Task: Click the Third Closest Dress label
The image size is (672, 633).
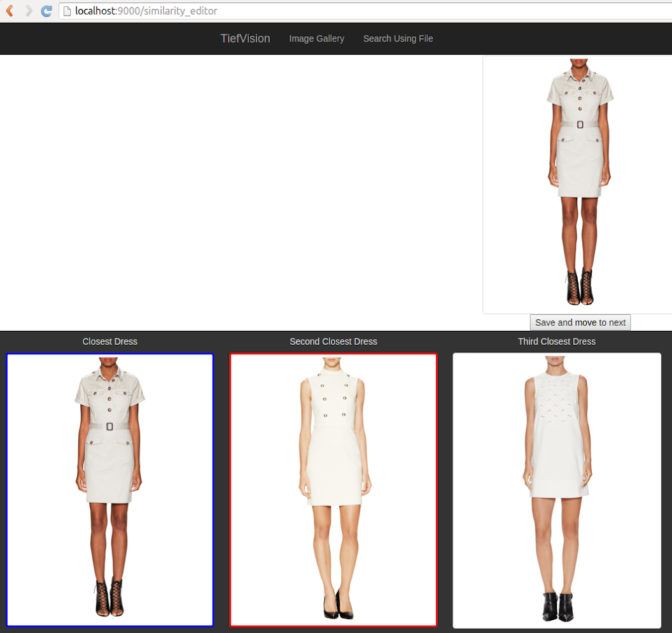Action: 556,342
